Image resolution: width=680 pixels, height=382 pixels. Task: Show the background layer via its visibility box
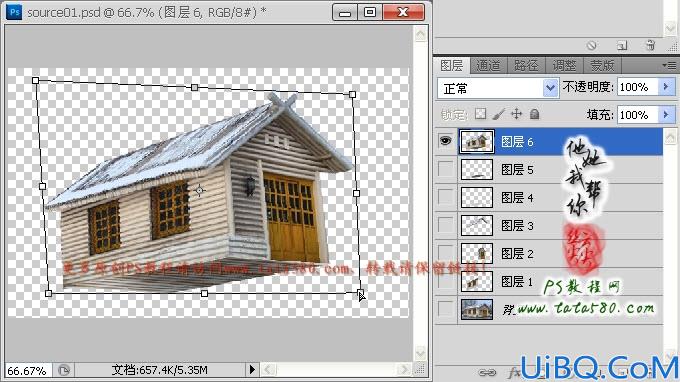[x=445, y=309]
